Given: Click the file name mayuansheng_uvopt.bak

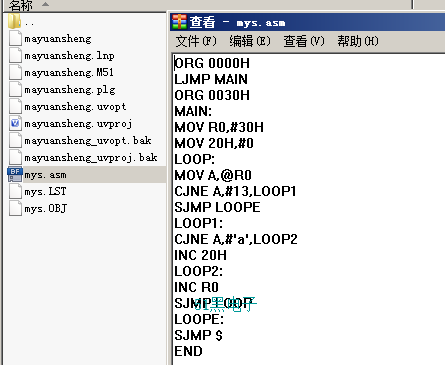Looking at the screenshot, I should [88, 141].
